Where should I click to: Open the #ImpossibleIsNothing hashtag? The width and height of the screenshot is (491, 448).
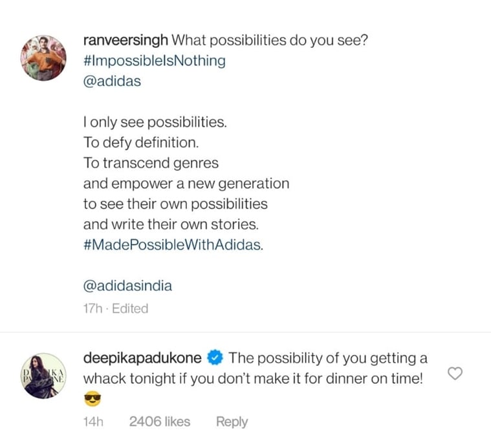tap(155, 61)
